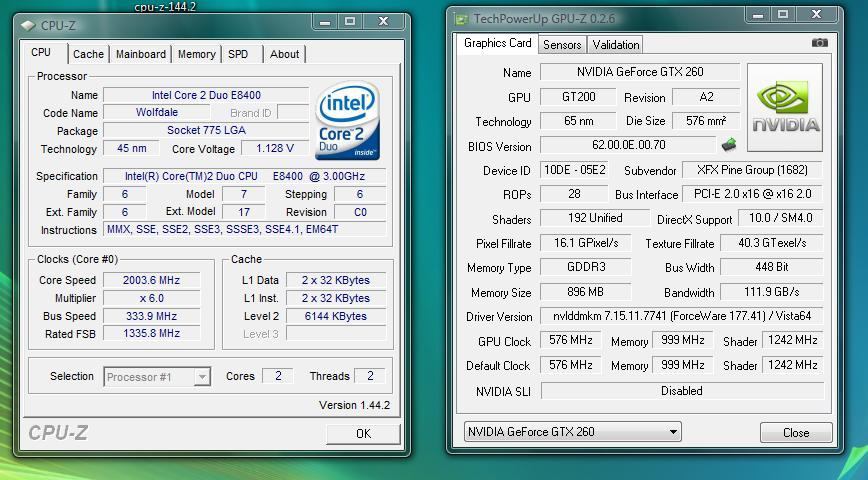
Task: Click the Bus Speed value 333.9 MHz
Action: (x=151, y=316)
